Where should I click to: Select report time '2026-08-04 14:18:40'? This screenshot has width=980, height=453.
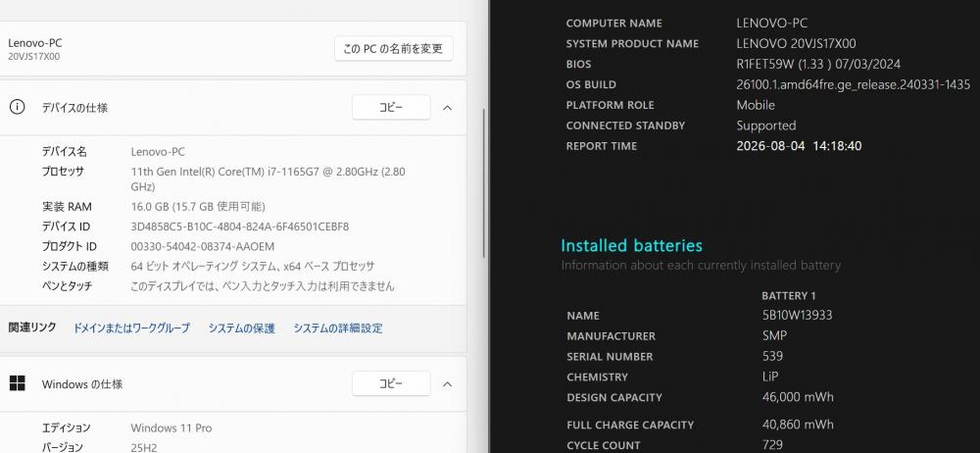[x=799, y=146]
